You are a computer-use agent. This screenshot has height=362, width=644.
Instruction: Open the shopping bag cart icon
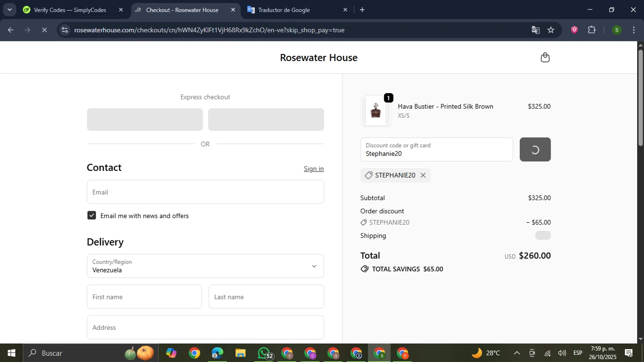coord(545,57)
